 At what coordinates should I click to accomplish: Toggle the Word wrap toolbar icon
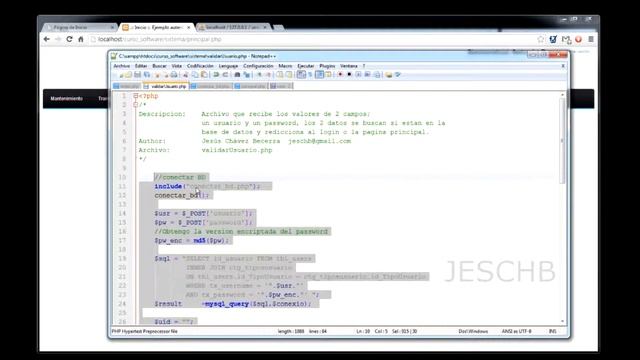(x=301, y=75)
